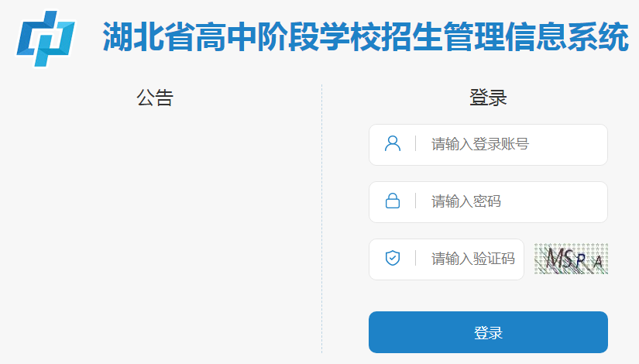This screenshot has width=639, height=364.
Task: Focus the 请输入密码 password input
Action: pyautogui.click(x=511, y=201)
